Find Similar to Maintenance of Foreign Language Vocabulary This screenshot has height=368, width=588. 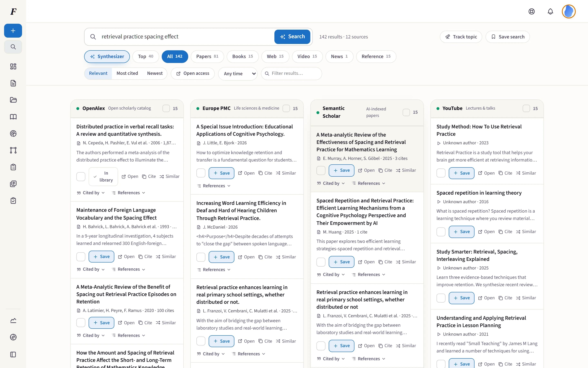coord(166,257)
